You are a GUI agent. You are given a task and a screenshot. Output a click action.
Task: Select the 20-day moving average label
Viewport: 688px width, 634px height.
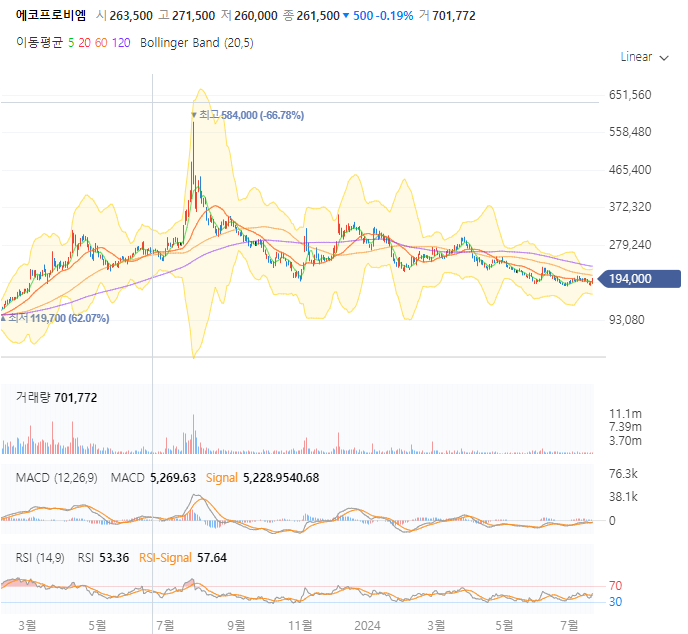click(x=84, y=43)
